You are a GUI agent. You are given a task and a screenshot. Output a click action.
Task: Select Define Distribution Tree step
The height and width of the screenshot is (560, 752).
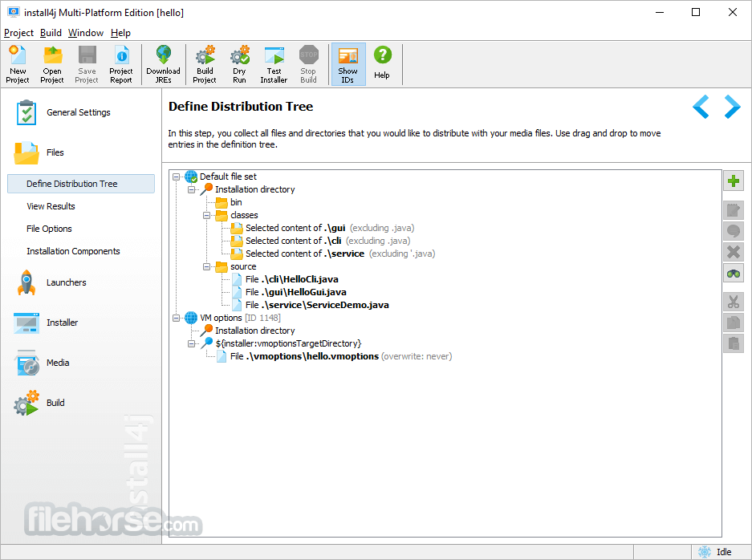pyautogui.click(x=81, y=184)
